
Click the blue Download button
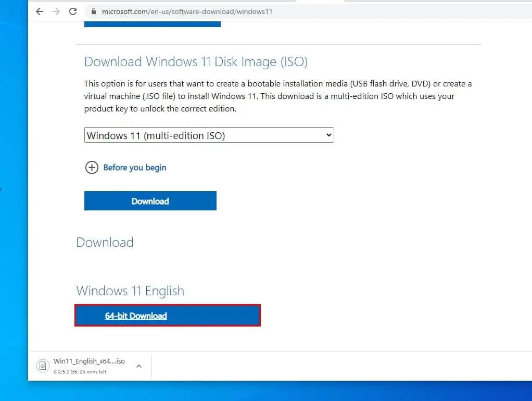150,201
